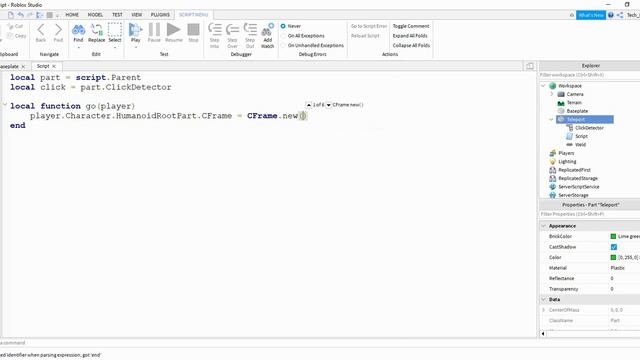Click the redo arrow in quick access bar
This screenshot has height=360, width=640.
(x=30, y=15)
